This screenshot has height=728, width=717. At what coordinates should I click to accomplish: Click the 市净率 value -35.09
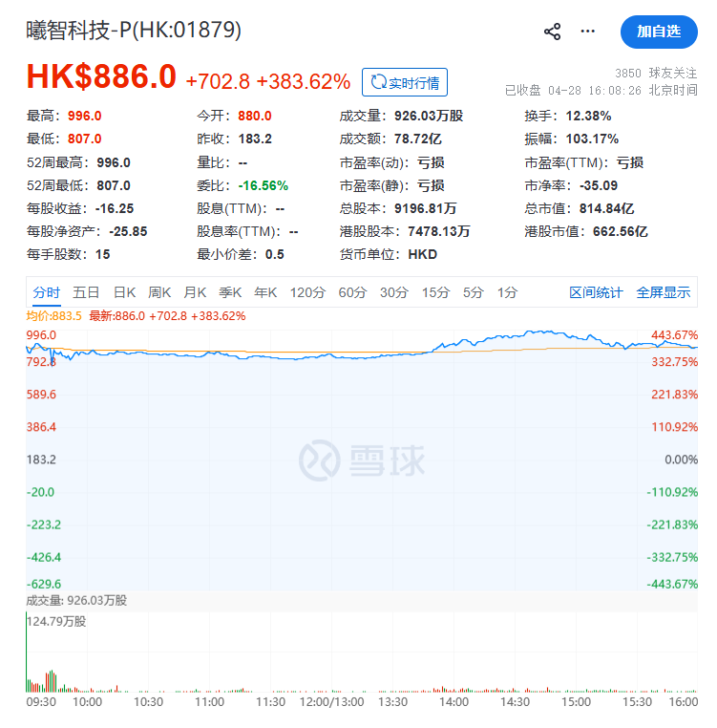click(x=599, y=185)
